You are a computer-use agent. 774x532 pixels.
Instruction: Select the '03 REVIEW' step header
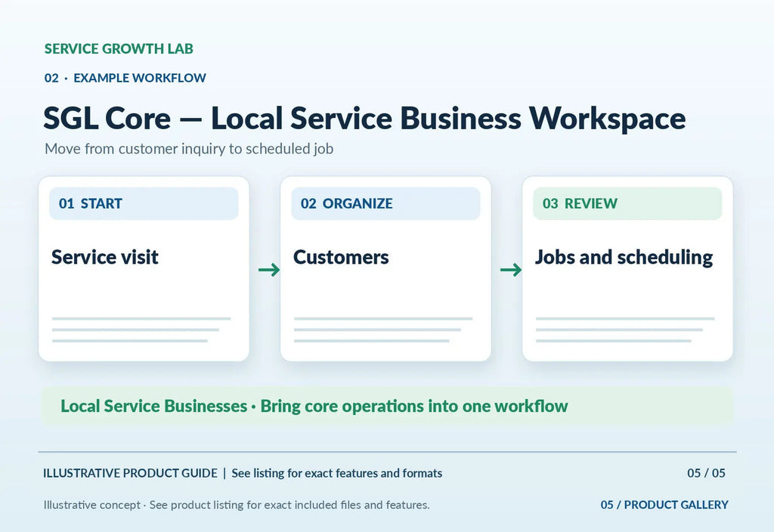(x=627, y=203)
